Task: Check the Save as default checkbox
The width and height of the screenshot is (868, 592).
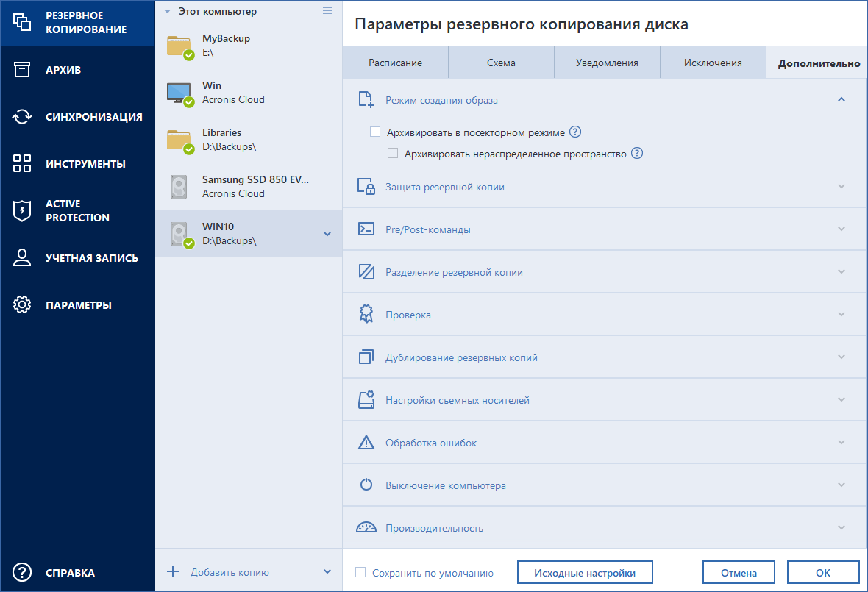Action: (x=360, y=572)
